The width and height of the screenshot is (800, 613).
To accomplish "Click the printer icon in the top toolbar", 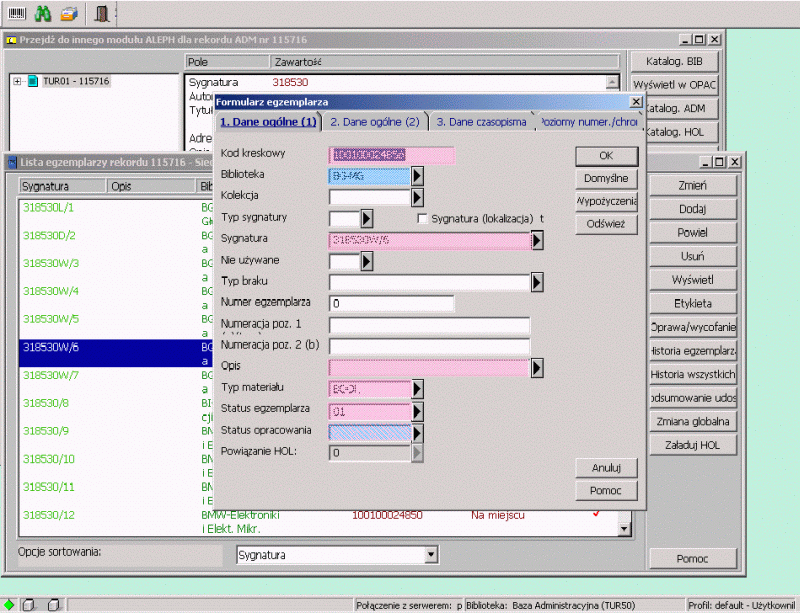I will pyautogui.click(x=69, y=13).
